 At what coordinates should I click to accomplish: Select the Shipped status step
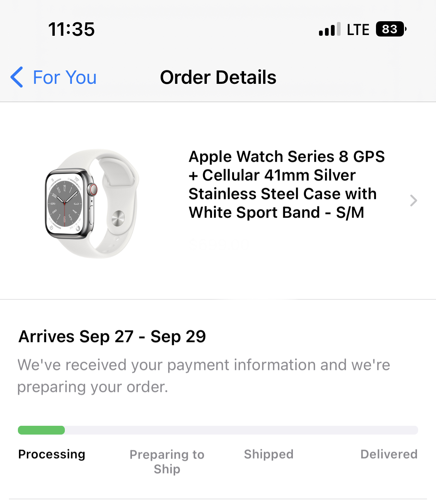(269, 454)
